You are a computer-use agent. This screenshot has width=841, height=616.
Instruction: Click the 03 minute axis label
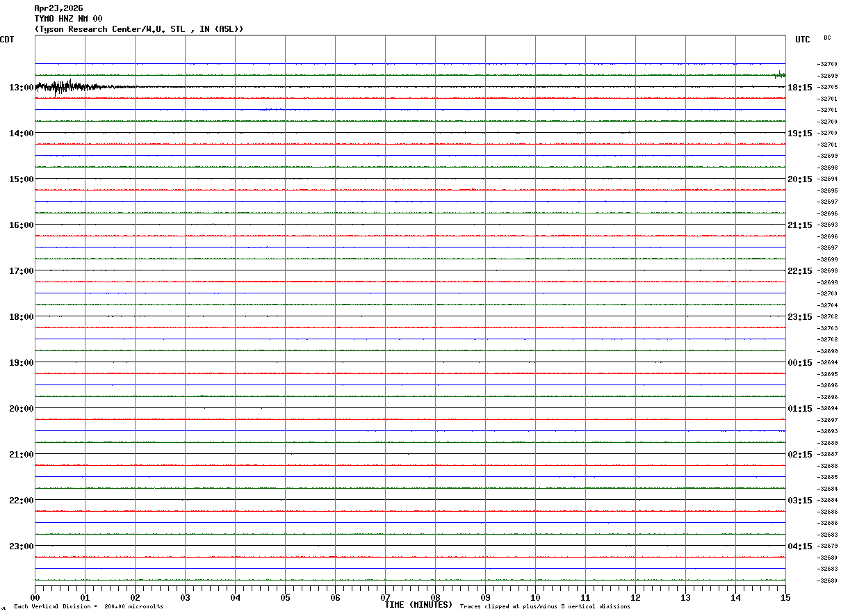click(x=186, y=598)
